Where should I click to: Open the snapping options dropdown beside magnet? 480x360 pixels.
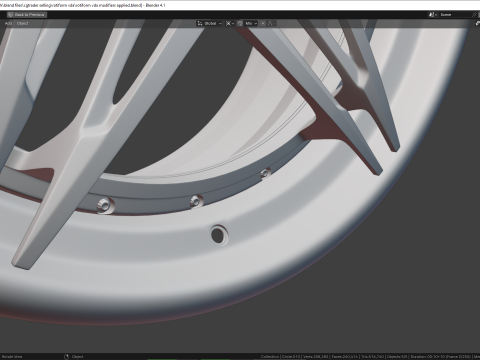pyautogui.click(x=251, y=23)
